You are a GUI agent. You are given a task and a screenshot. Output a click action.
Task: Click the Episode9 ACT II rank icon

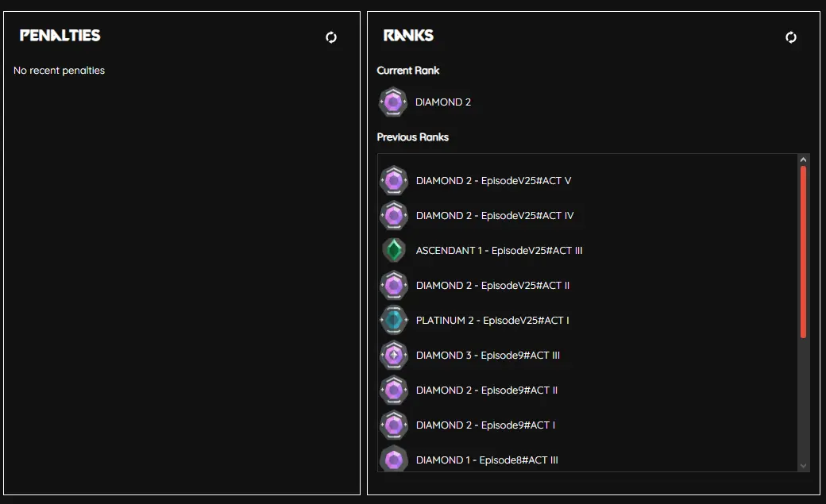coord(394,391)
